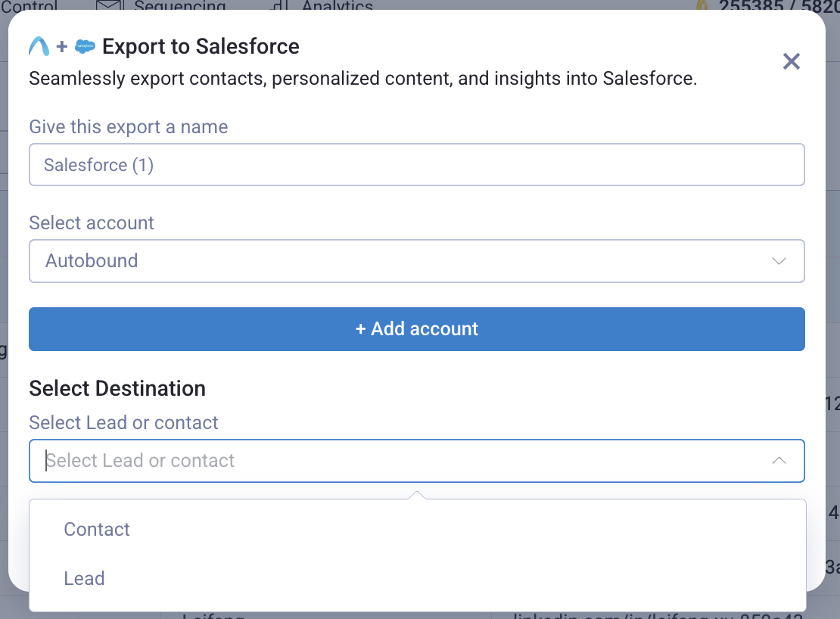This screenshot has width=840, height=619.
Task: Click the Autobound logo icon
Action: coord(39,47)
